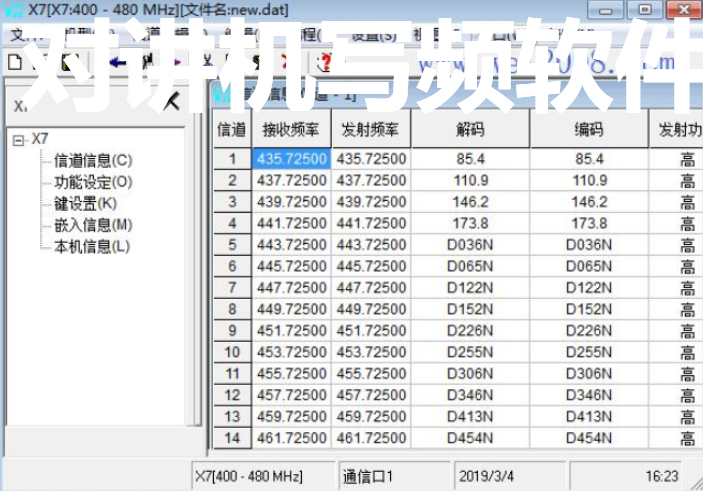The width and height of the screenshot is (703, 491).
Task: Click the 发射频率 column header
Action: pos(371,130)
